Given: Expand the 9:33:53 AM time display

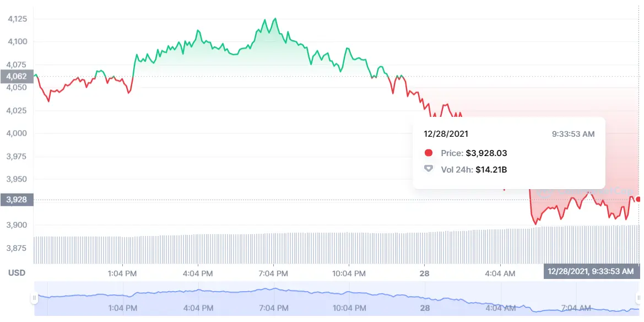Looking at the screenshot, I should click(x=573, y=133).
